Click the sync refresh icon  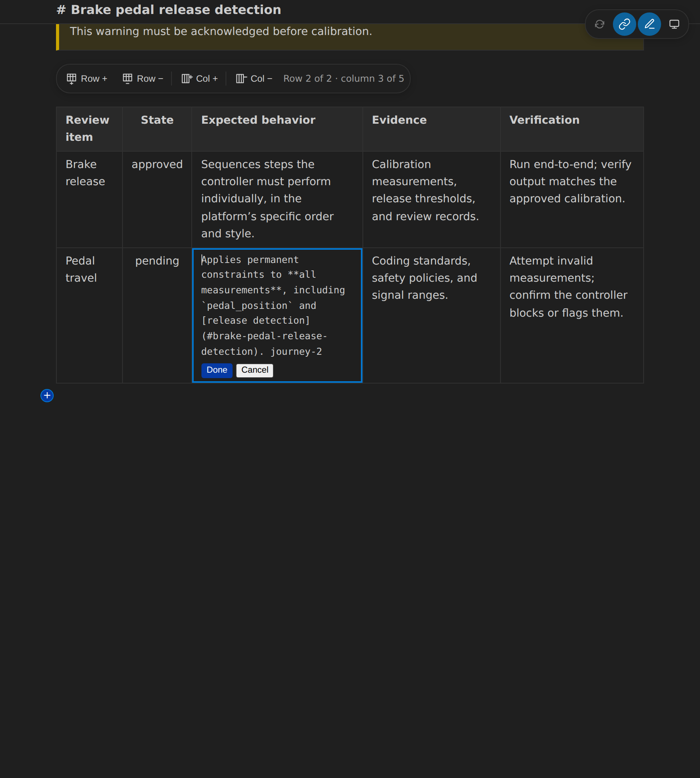[599, 24]
